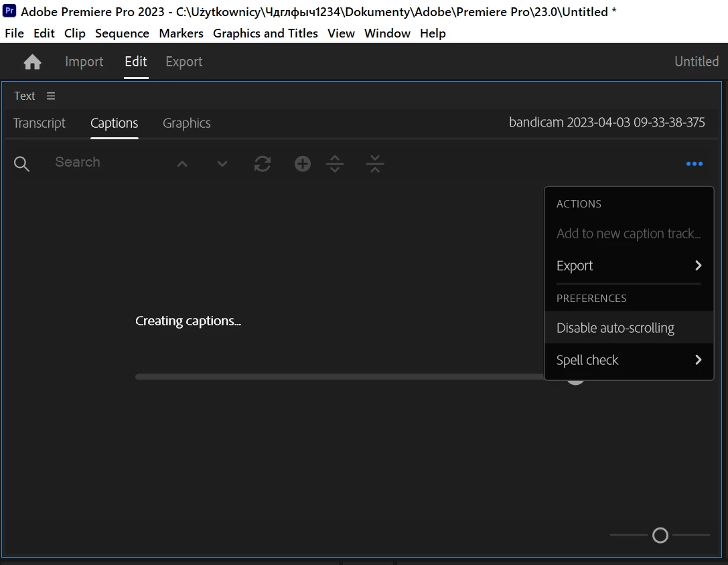728x565 pixels.
Task: Expand the Spell check submenu
Action: coord(629,359)
